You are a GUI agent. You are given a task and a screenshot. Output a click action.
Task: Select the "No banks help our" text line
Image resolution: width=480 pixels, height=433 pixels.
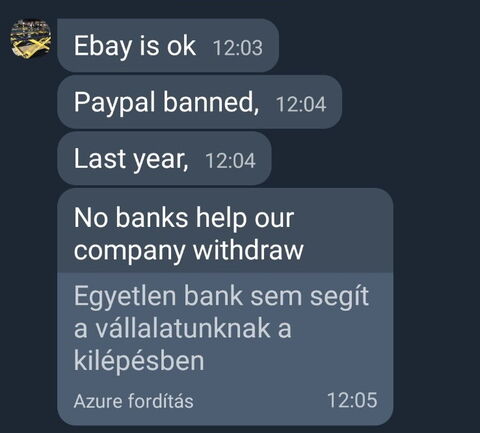(184, 218)
